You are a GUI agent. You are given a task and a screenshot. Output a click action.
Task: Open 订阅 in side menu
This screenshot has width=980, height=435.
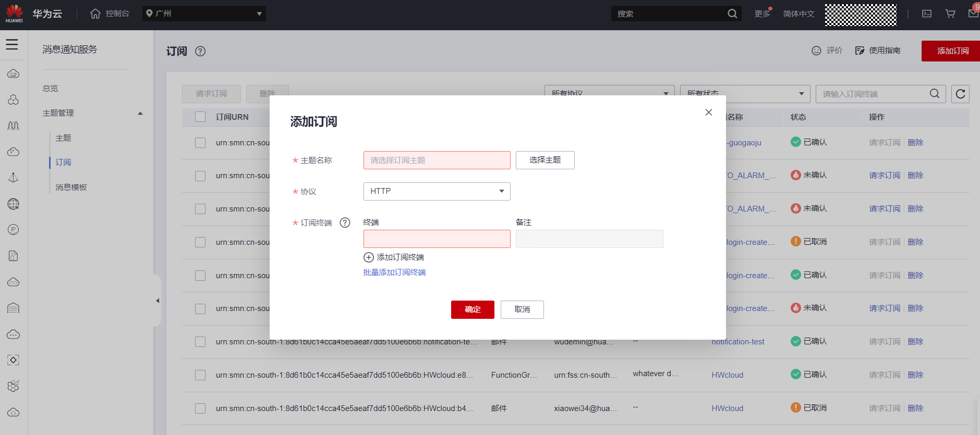tap(63, 163)
